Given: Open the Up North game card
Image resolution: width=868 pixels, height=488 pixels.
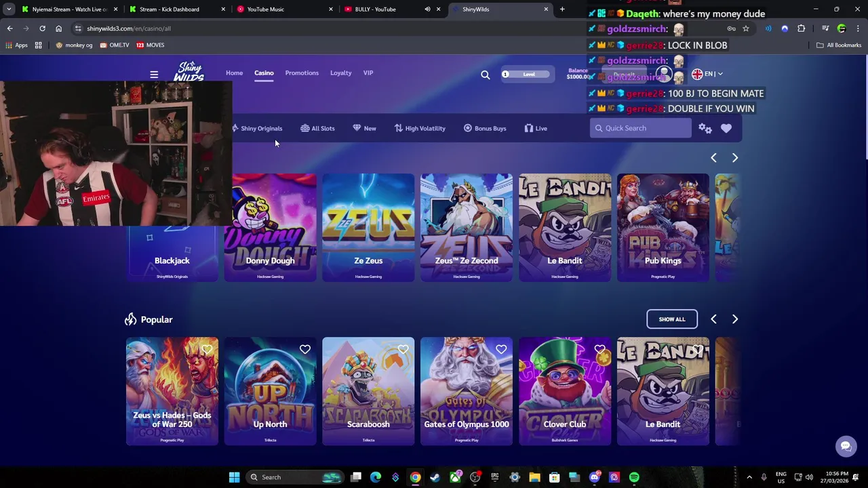Looking at the screenshot, I should click(x=270, y=391).
